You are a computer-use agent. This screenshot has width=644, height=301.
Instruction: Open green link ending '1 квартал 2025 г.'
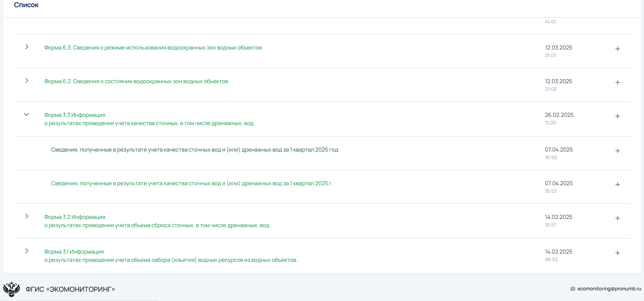coord(192,183)
